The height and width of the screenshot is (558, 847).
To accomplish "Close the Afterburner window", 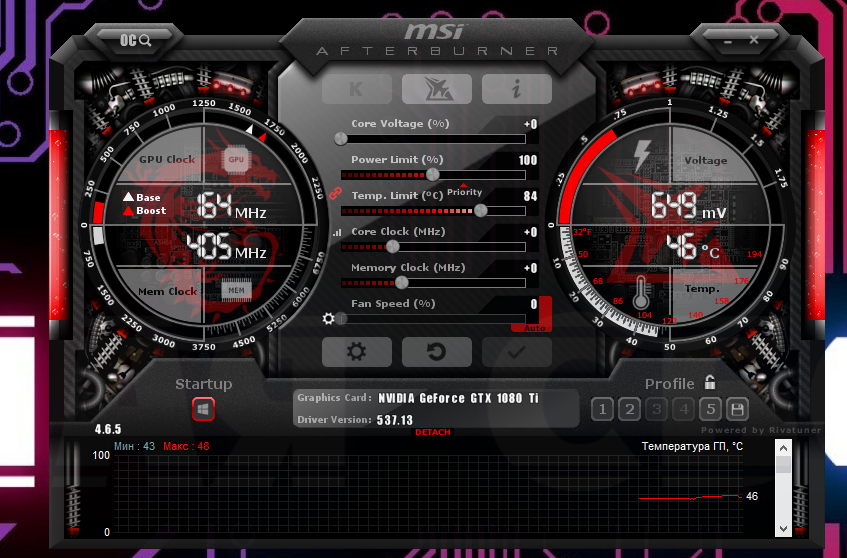I will (754, 40).
